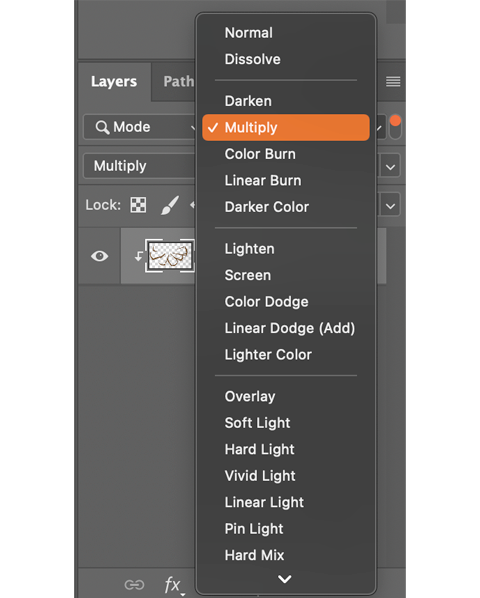Expand the opacity dropdown arrow
This screenshot has height=598, width=480.
[x=390, y=167]
